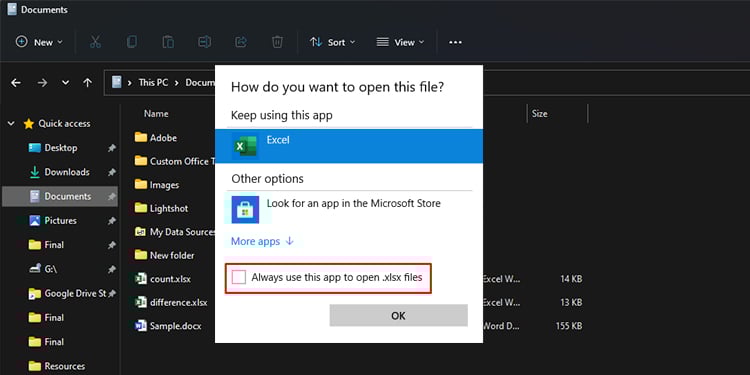Click the Share icon in toolbar
This screenshot has width=750, height=375.
coord(241,42)
